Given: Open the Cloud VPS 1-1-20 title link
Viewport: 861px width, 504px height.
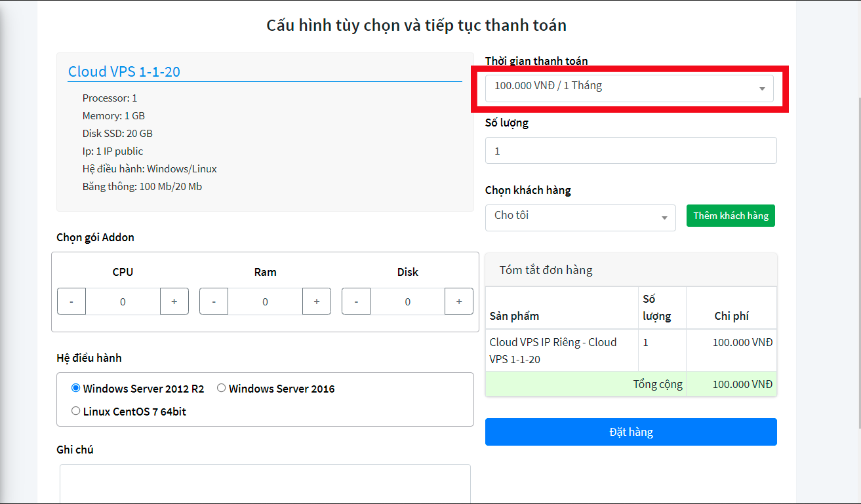Looking at the screenshot, I should (124, 71).
